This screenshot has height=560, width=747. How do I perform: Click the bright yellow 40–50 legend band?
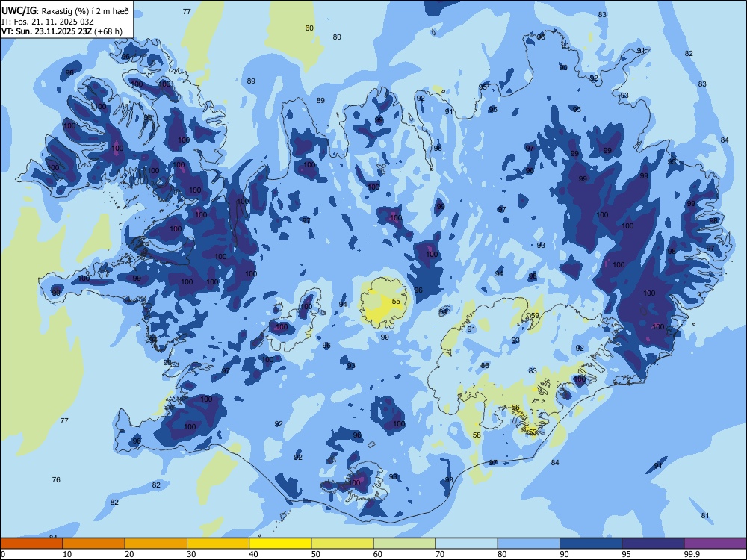coord(280,544)
